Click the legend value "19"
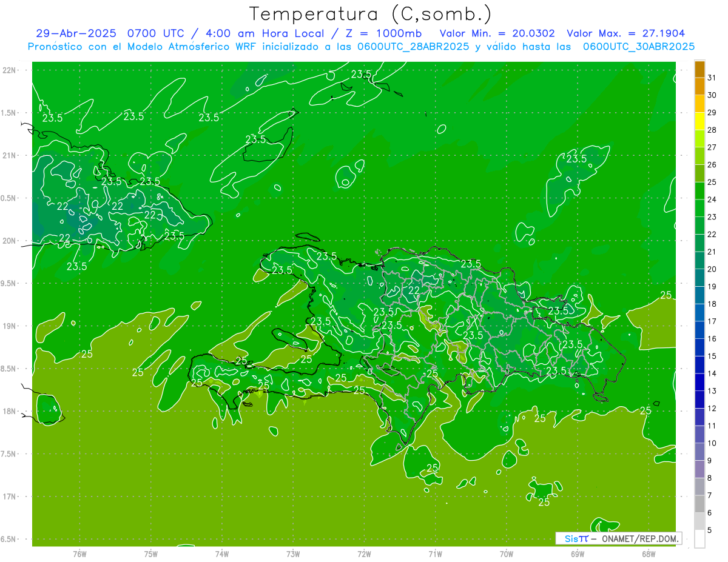 point(712,286)
